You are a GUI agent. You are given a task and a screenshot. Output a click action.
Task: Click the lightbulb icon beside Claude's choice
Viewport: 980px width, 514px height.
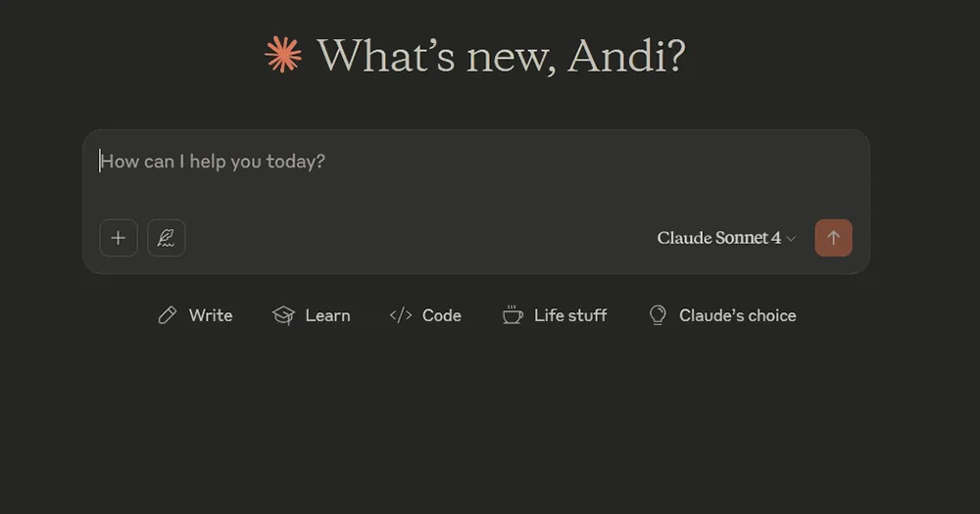658,315
